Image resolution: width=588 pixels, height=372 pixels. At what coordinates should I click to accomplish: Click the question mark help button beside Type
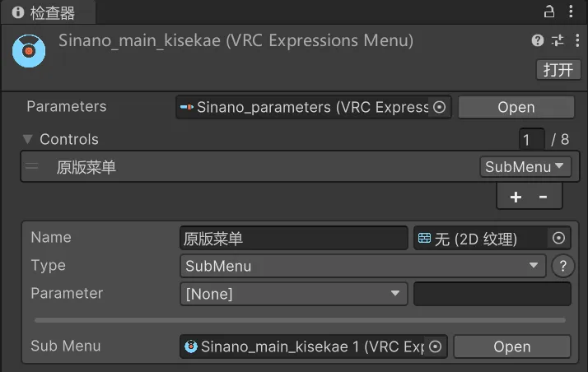pos(562,266)
